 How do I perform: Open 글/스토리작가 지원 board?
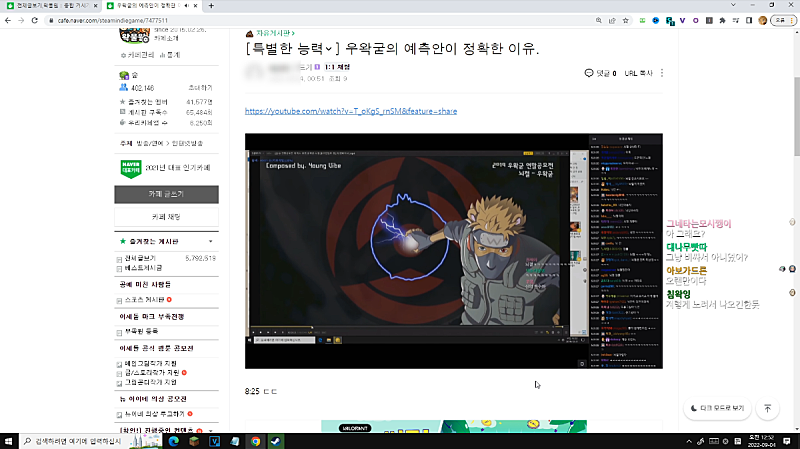[x=152, y=373]
